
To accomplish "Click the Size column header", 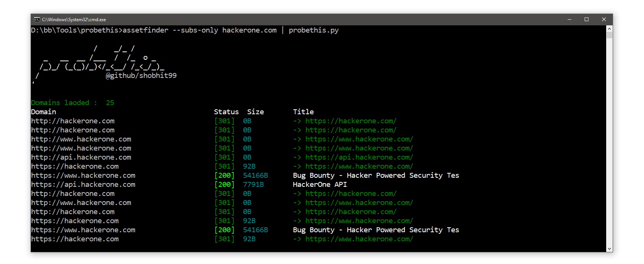I will tap(255, 112).
